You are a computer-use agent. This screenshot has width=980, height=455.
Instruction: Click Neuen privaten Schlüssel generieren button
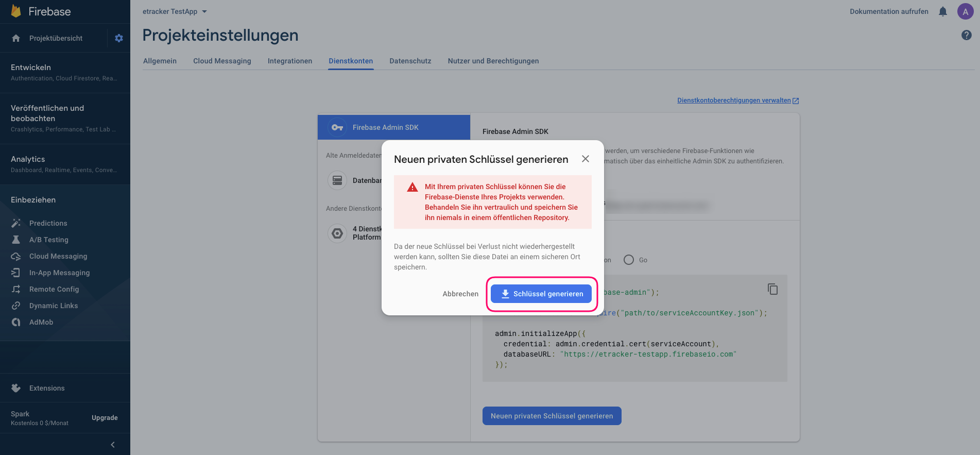pyautogui.click(x=552, y=416)
